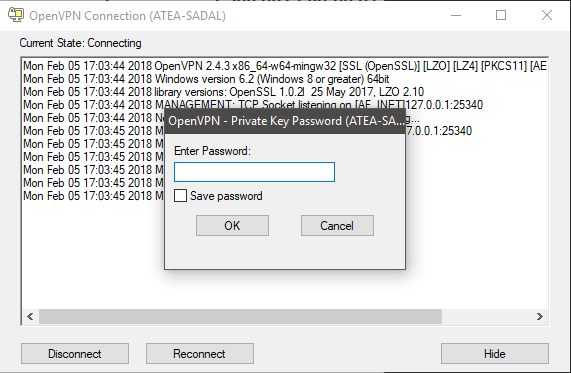The height and width of the screenshot is (373, 571).
Task: Click Reconnect to restart the VPN connection
Action: click(200, 353)
